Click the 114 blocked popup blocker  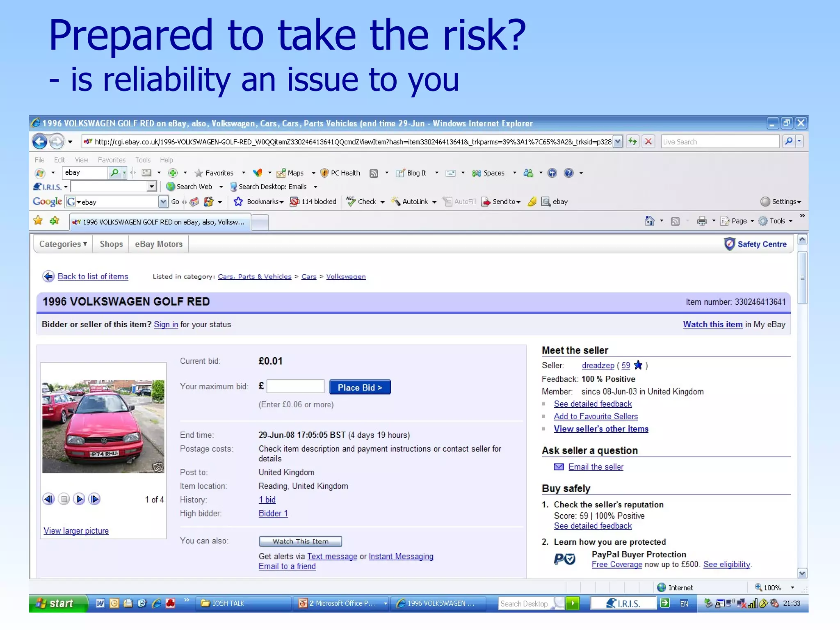point(313,202)
